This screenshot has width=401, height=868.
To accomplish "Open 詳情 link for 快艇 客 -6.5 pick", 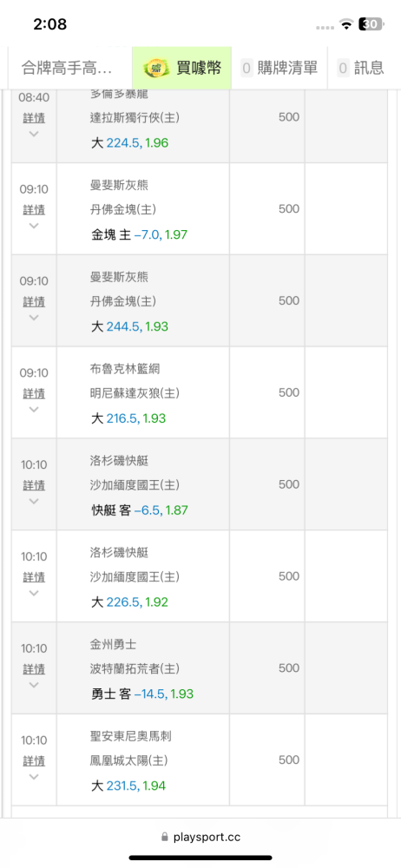I will coord(34,485).
